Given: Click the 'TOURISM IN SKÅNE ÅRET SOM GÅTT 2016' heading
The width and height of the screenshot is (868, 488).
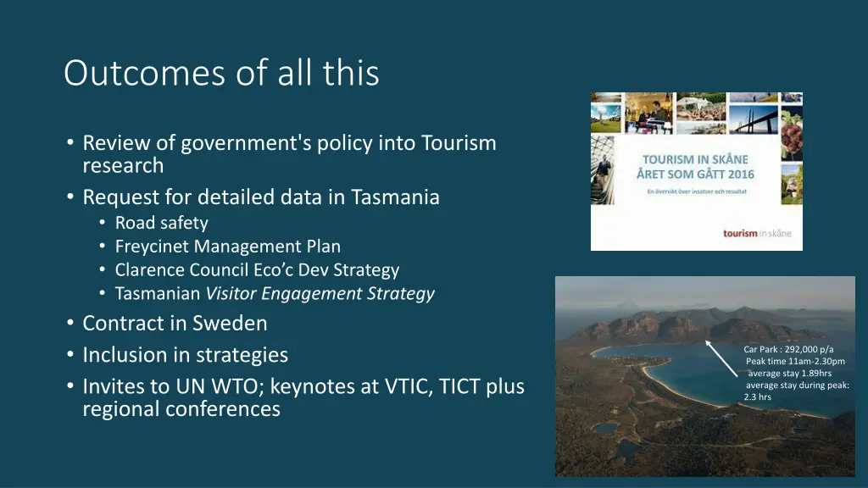Looking at the screenshot, I should pos(695,167).
